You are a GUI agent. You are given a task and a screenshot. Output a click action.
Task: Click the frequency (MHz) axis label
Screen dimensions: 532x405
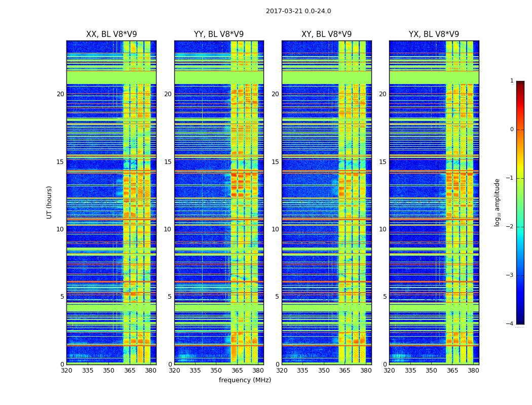(245, 380)
